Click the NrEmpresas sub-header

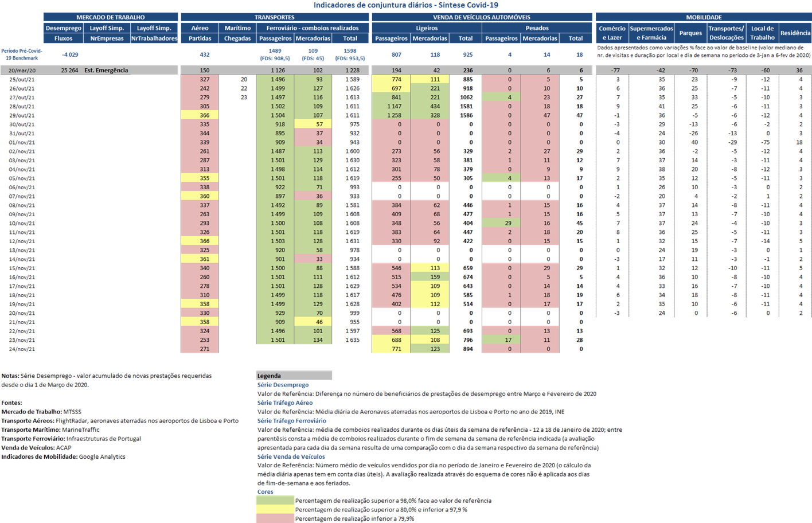click(107, 38)
